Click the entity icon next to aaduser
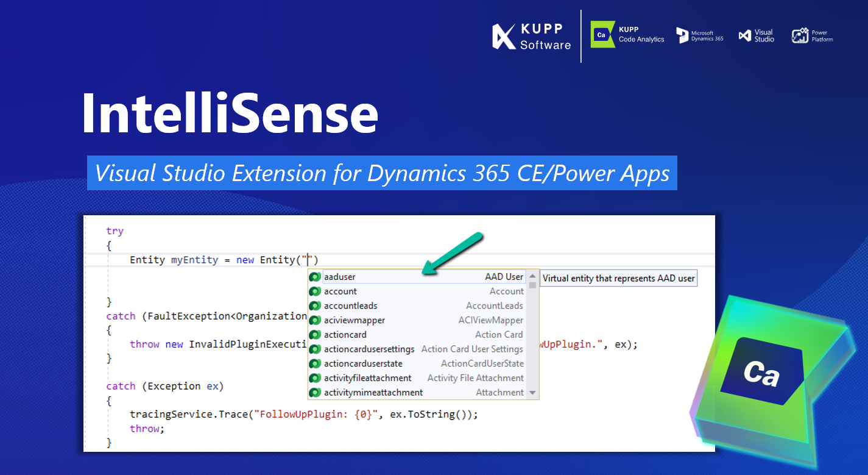The height and width of the screenshot is (475, 868). pyautogui.click(x=315, y=277)
